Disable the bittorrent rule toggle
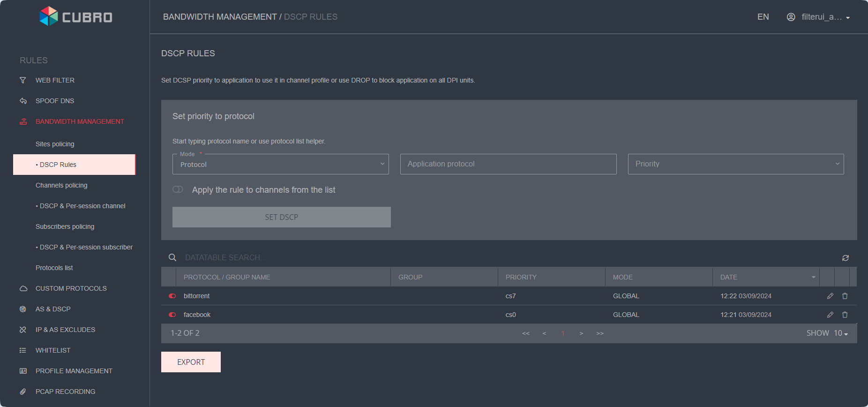Image resolution: width=868 pixels, height=407 pixels. 172,296
